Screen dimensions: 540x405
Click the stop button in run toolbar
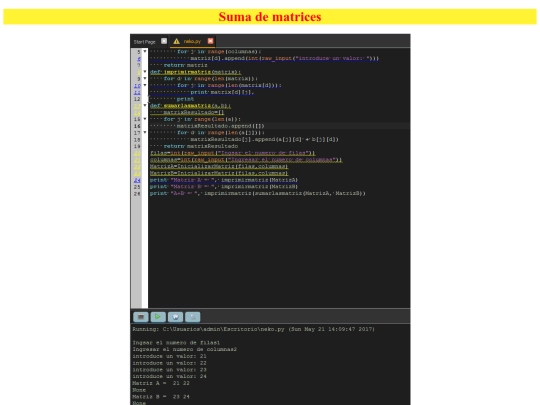tap(141, 317)
